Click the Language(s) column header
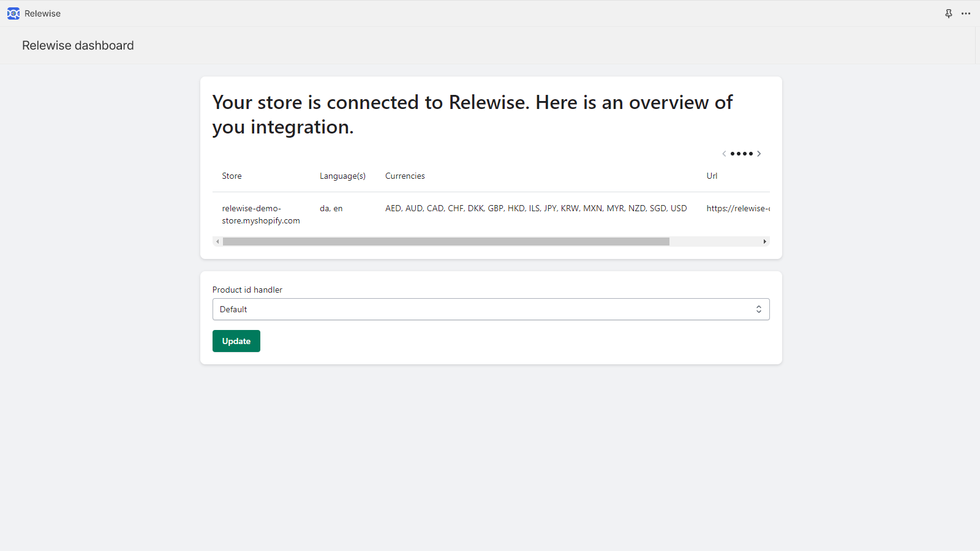The height and width of the screenshot is (551, 980). point(342,176)
